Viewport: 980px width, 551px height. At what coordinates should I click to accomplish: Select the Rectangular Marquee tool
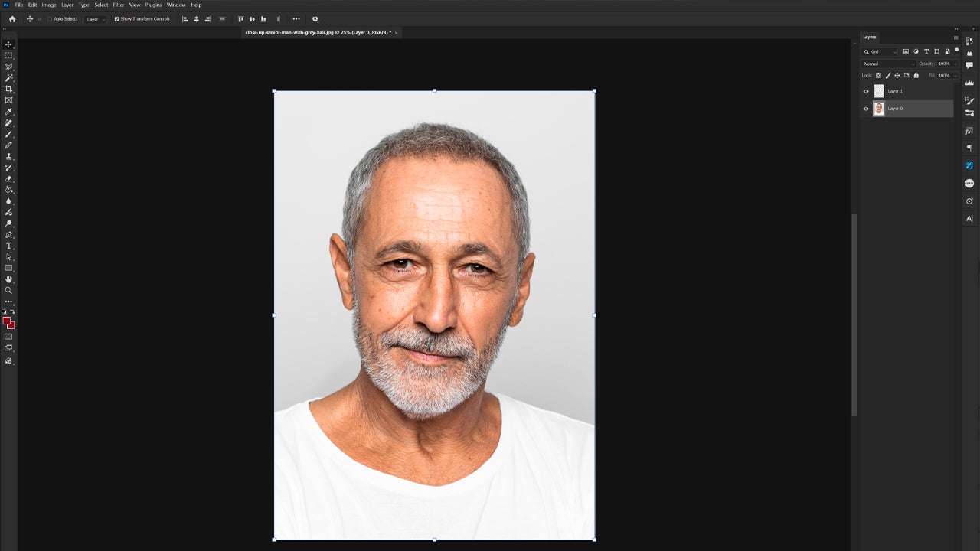pyautogui.click(x=9, y=56)
